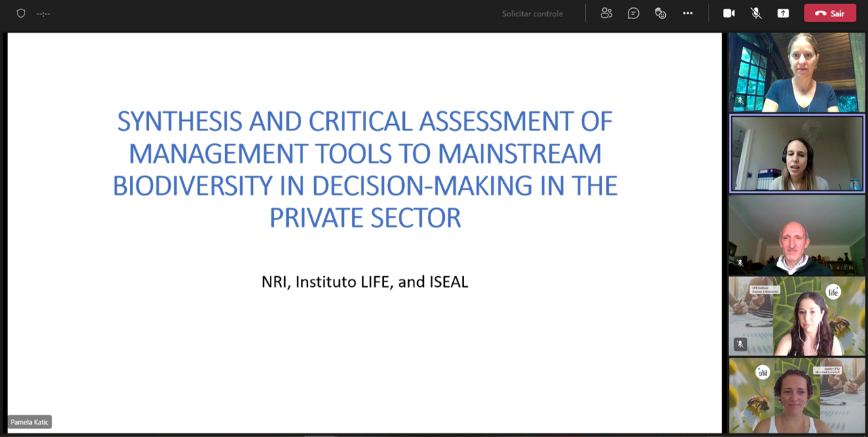Click the muted mic icon on the bald man's video
The height and width of the screenshot is (437, 868).
pos(740,263)
